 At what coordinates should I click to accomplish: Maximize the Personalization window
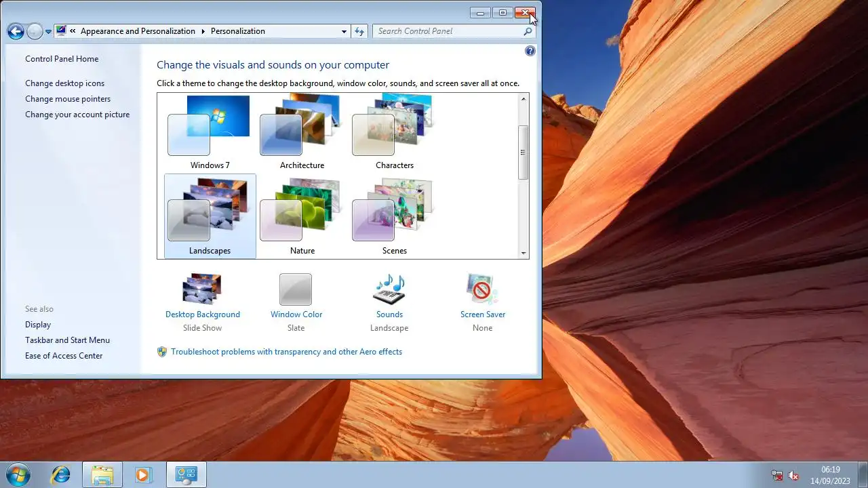(502, 13)
